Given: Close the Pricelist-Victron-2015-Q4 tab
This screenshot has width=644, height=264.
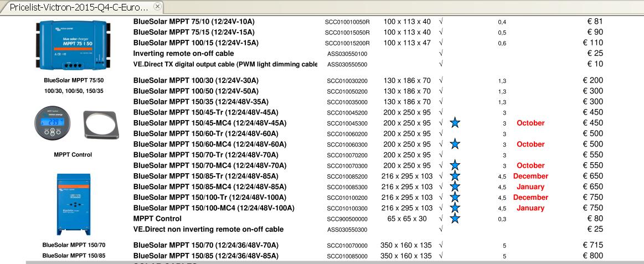Looking at the screenshot, I should 157,7.
